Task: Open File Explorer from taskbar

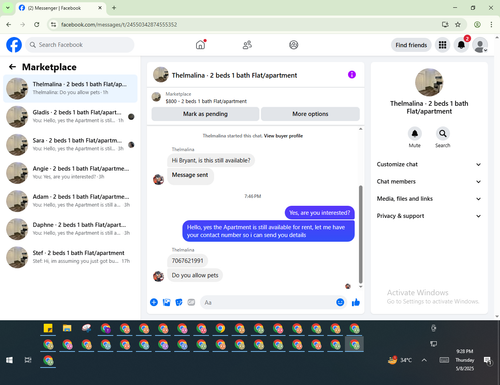Action: (67, 328)
